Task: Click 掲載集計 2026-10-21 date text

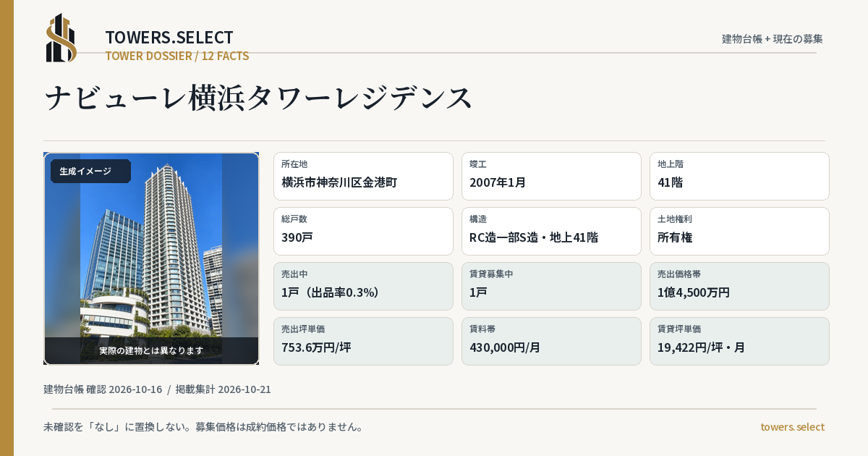Action: pyautogui.click(x=224, y=389)
